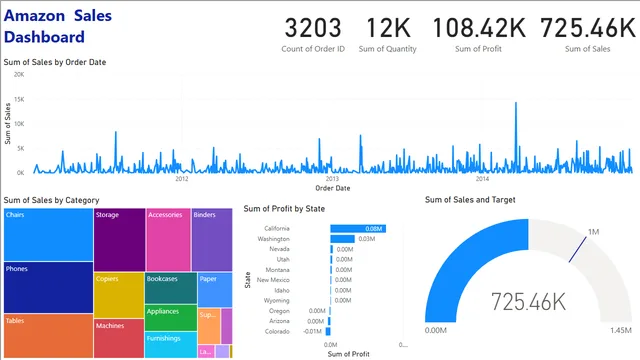Click the 725.46K gauge center value
This screenshot has width=640, height=360.
(529, 302)
